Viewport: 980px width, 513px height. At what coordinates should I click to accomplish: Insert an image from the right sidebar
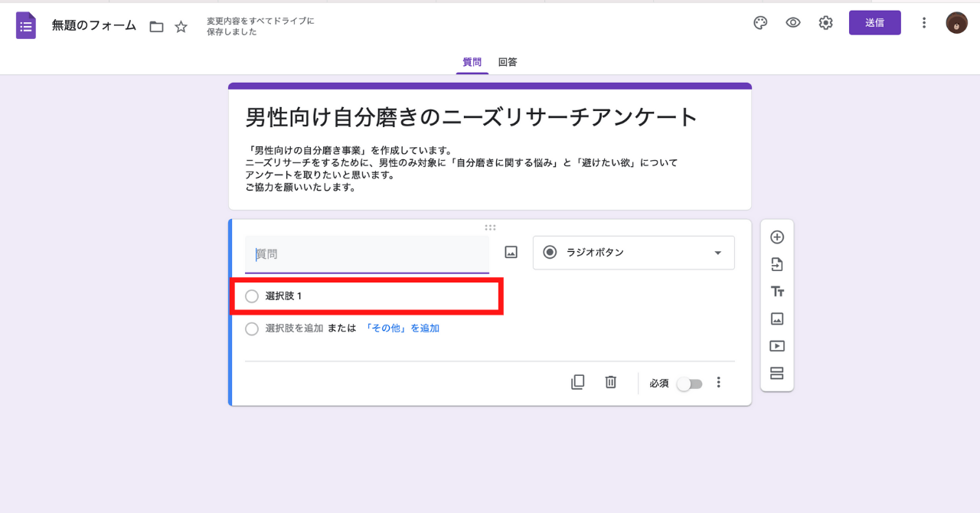[x=777, y=319]
